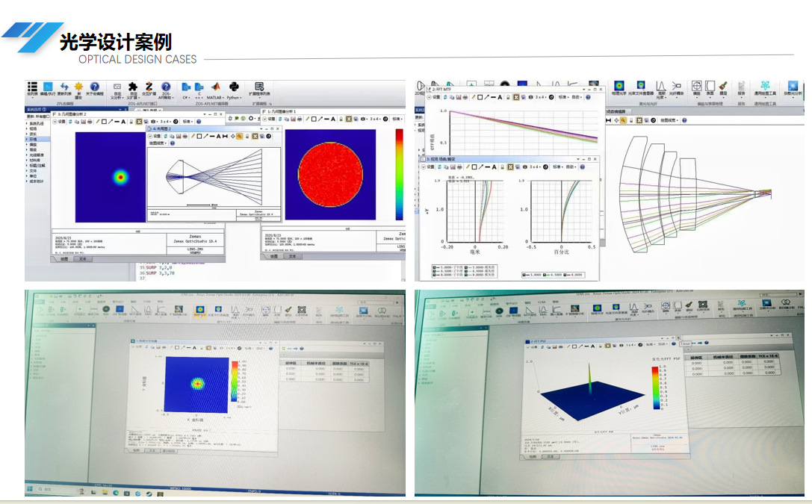Open the Edit/Run macro icon in ZPL ribbon

pos(48,87)
